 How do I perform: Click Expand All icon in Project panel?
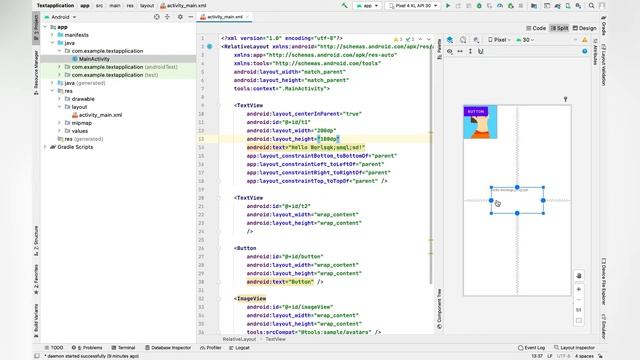[x=167, y=17]
